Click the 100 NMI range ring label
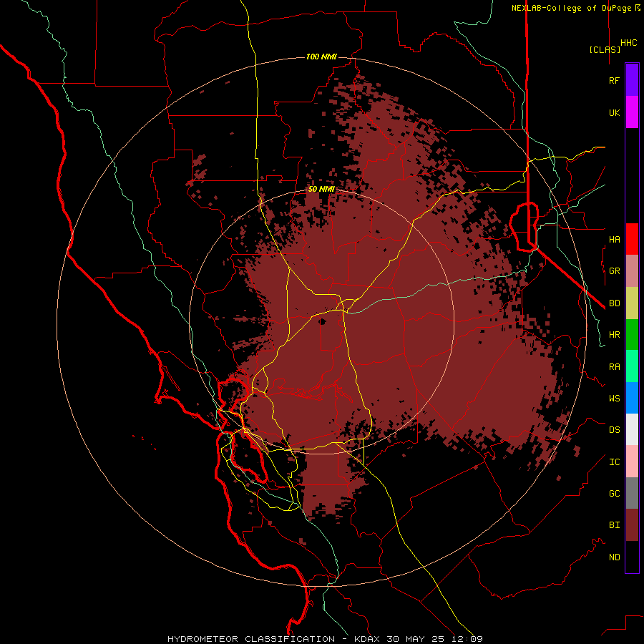The width and height of the screenshot is (644, 644). 321,57
